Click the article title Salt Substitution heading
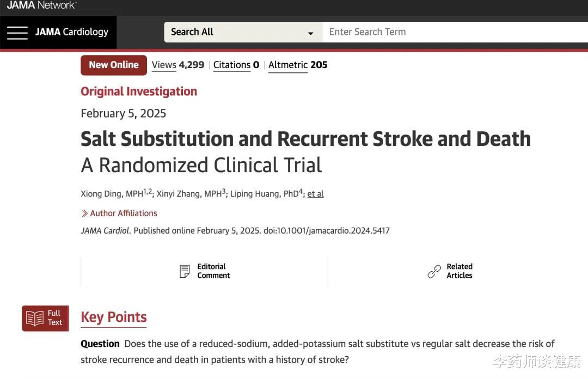 (x=305, y=139)
